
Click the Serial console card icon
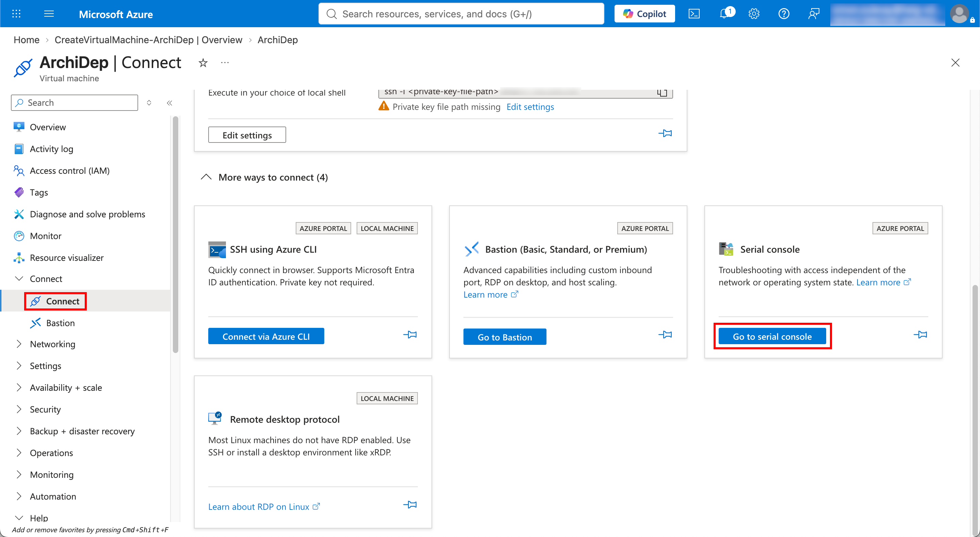725,249
